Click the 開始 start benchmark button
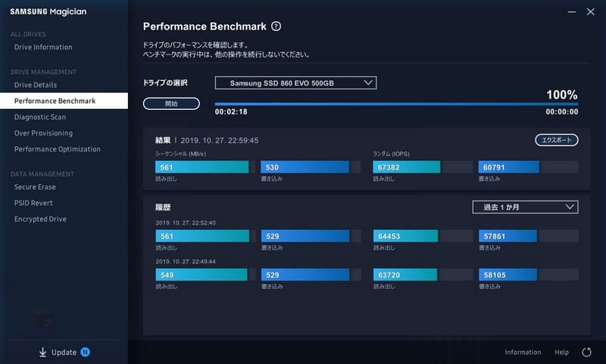The height and width of the screenshot is (364, 606). click(171, 104)
